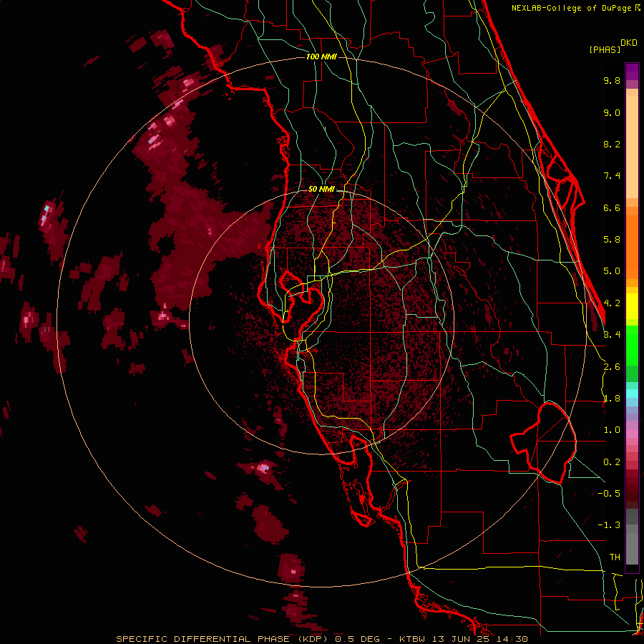Viewport: 644px width, 644px height.
Task: Click the 50 NMI range ring label
Action: 321,190
